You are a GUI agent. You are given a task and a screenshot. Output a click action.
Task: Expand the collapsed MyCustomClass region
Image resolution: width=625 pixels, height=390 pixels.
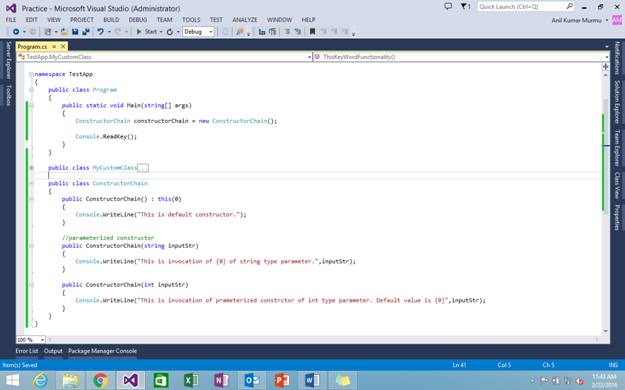pyautogui.click(x=31, y=168)
